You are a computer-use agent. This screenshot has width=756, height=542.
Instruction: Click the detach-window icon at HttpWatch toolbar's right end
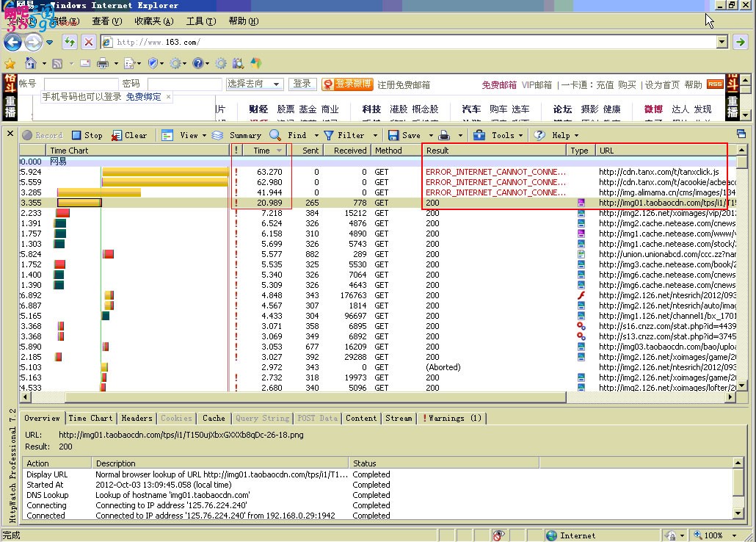pos(741,134)
